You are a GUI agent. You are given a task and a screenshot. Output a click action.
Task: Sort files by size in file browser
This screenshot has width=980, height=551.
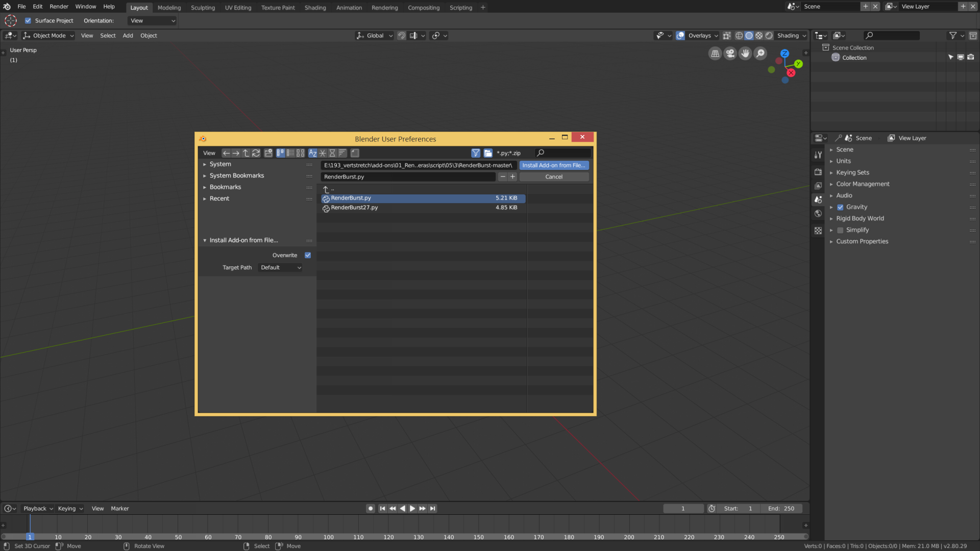pyautogui.click(x=342, y=153)
